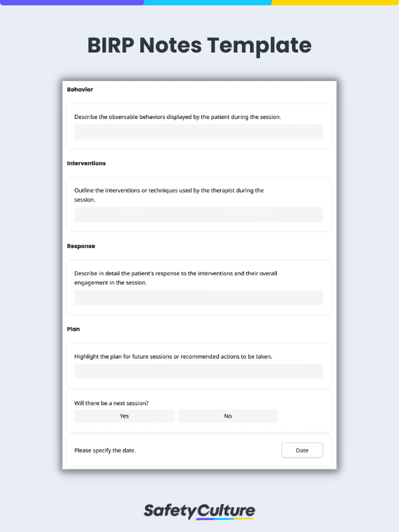Click the yellow top bar segment

pyautogui.click(x=335, y=3)
